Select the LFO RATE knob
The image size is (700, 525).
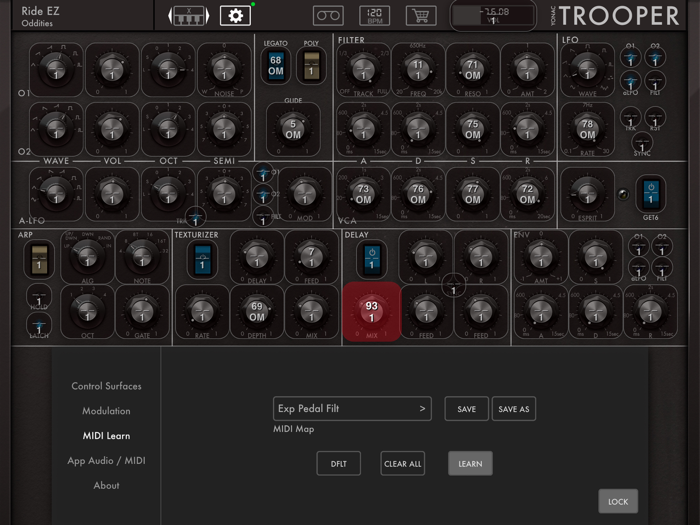588,129
